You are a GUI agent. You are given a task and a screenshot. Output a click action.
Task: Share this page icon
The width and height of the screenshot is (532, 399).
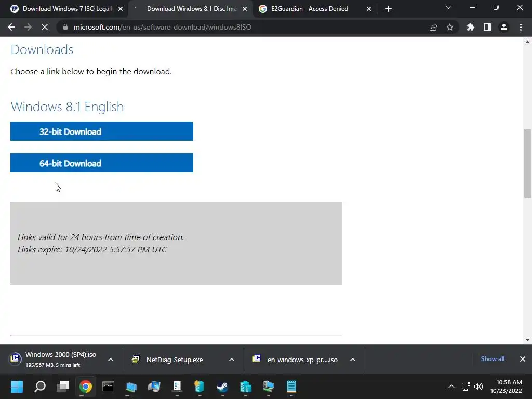tap(433, 27)
